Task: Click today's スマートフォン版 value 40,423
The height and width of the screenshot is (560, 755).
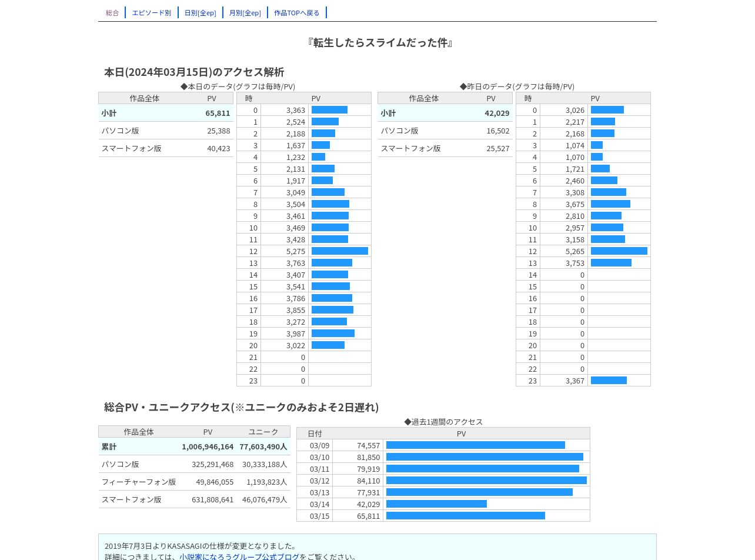Action: coord(218,148)
